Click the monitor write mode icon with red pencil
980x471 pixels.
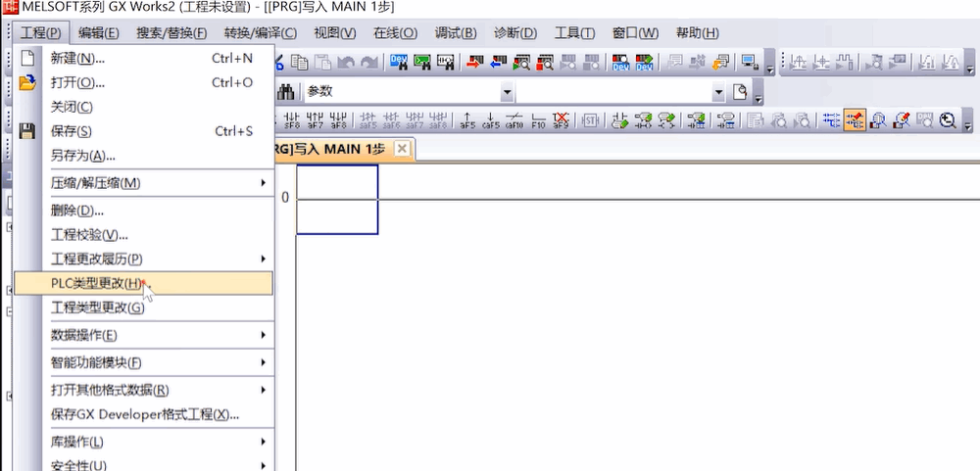(x=902, y=119)
